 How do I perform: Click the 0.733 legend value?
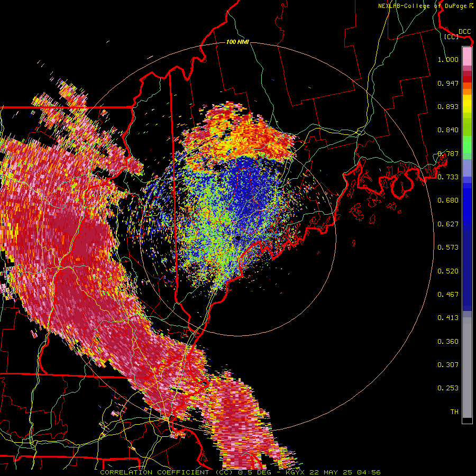[448, 177]
